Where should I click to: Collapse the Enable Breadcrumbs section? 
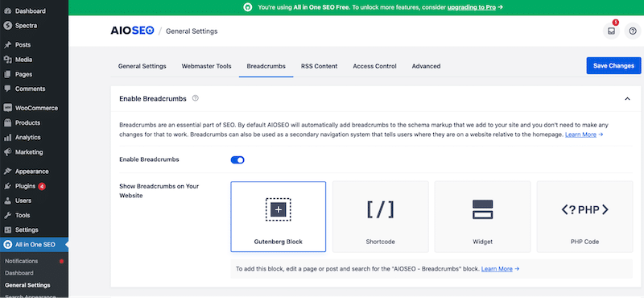[627, 98]
